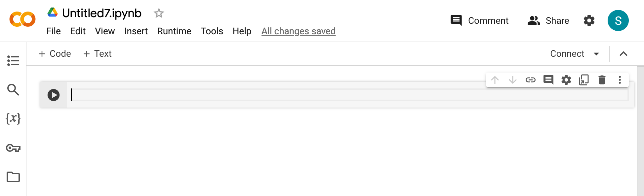
Task: Expand the Connect runtime dropdown arrow
Action: click(x=596, y=54)
